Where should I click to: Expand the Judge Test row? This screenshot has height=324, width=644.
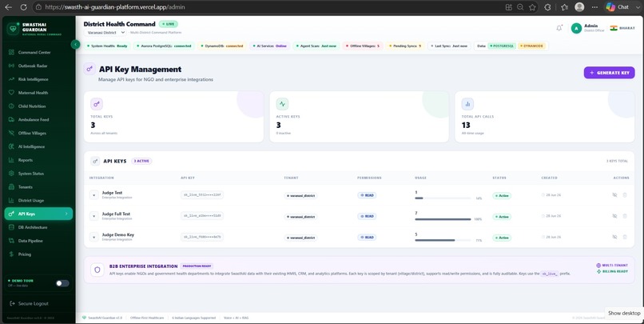pos(94,195)
